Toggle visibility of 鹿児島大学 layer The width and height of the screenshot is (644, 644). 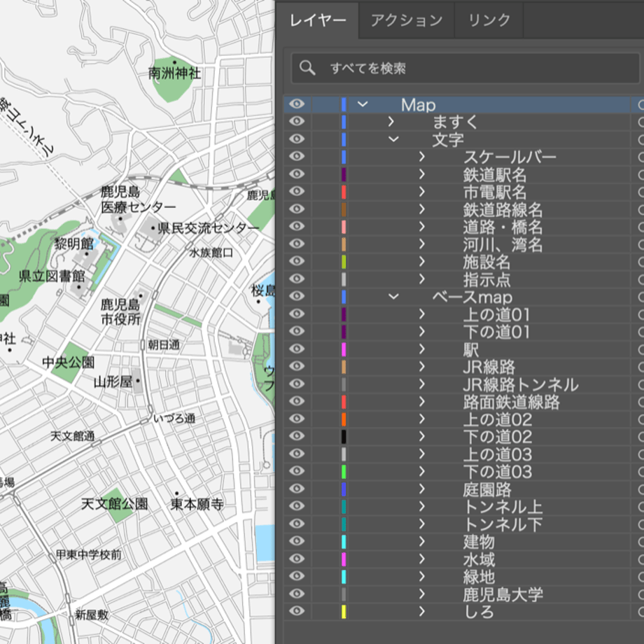[x=297, y=594]
